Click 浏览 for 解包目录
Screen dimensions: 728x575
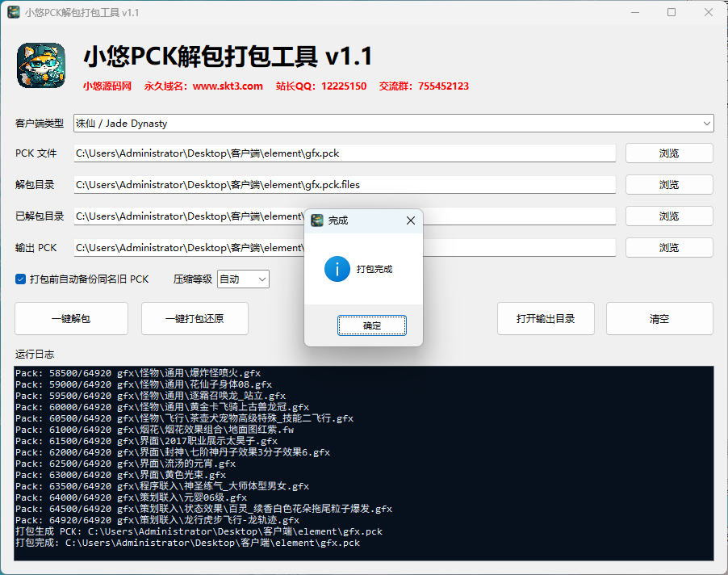(x=669, y=185)
